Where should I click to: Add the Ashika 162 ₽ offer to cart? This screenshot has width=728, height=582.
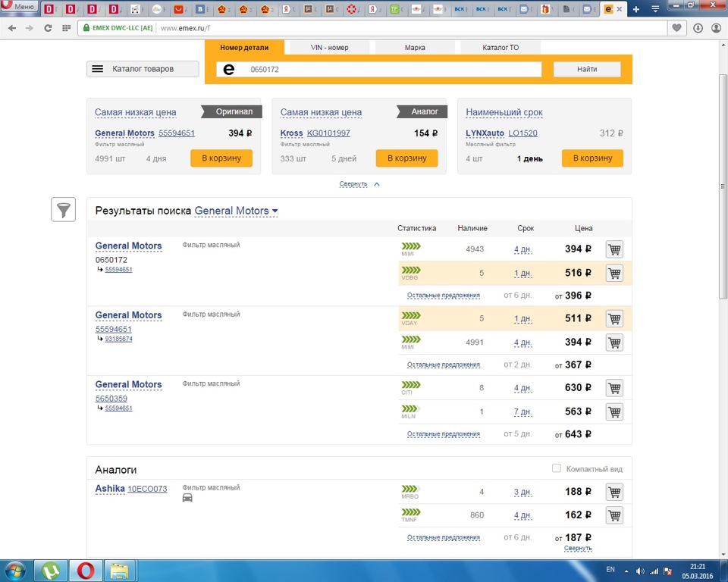click(x=614, y=515)
